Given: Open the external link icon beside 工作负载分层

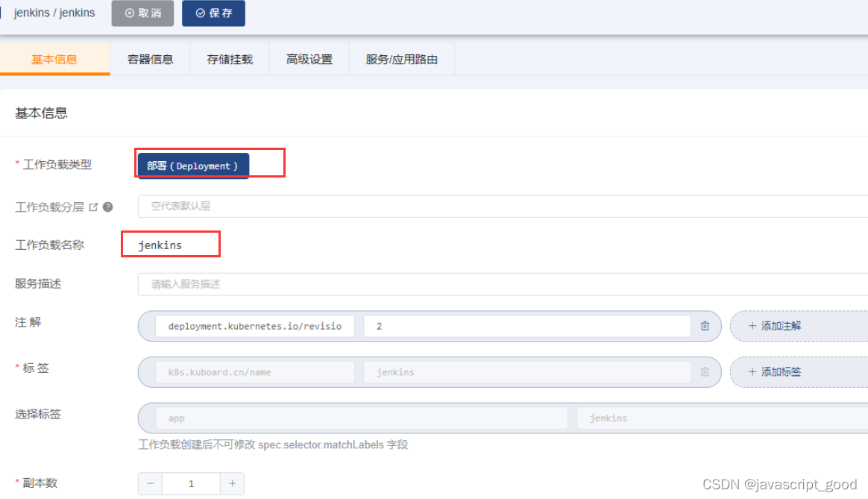Looking at the screenshot, I should pyautogui.click(x=93, y=207).
